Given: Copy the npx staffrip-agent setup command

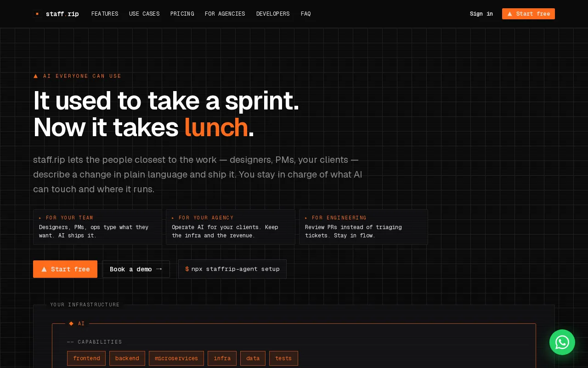Looking at the screenshot, I should tap(232, 269).
